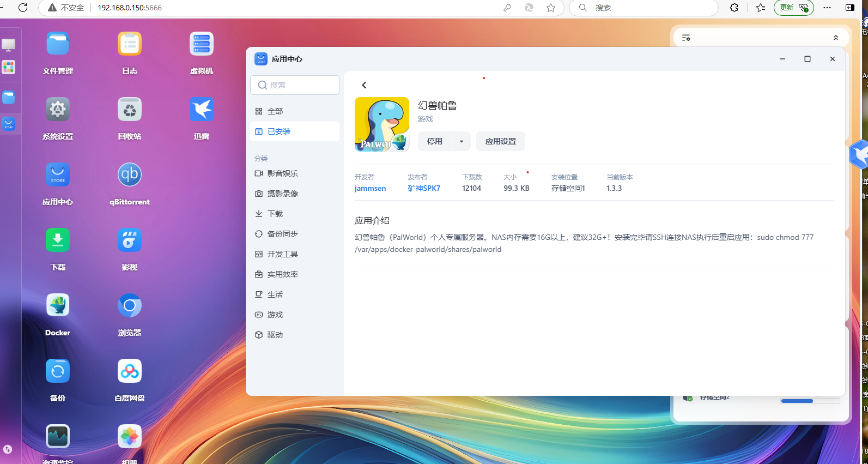Open the 回收站 desktop icon
Viewport: 868px width, 464px height.
130,110
